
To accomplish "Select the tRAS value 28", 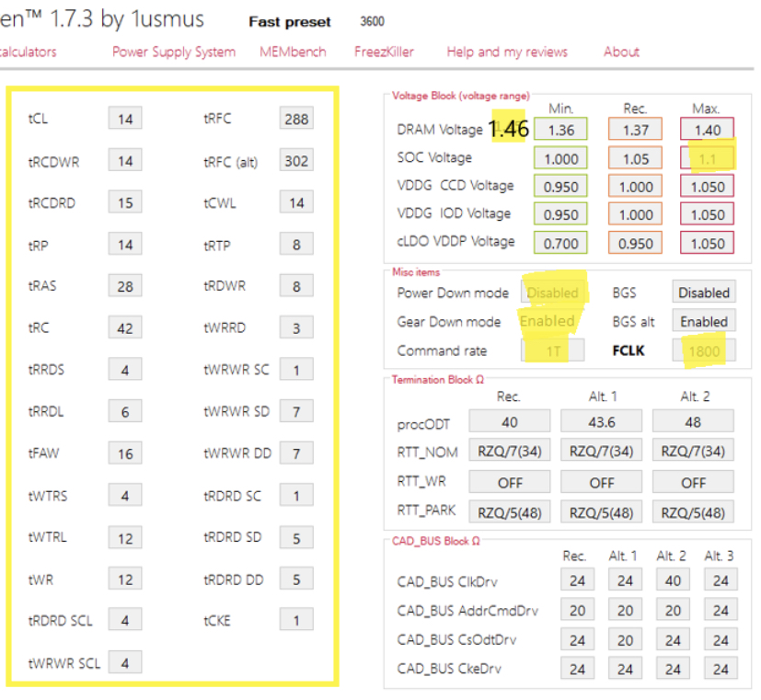I will pos(125,286).
